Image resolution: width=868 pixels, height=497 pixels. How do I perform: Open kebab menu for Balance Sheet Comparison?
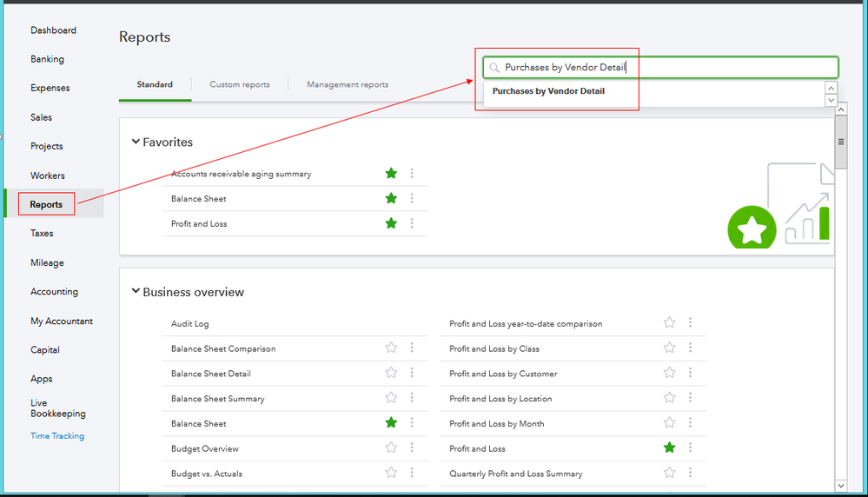pyautogui.click(x=412, y=348)
